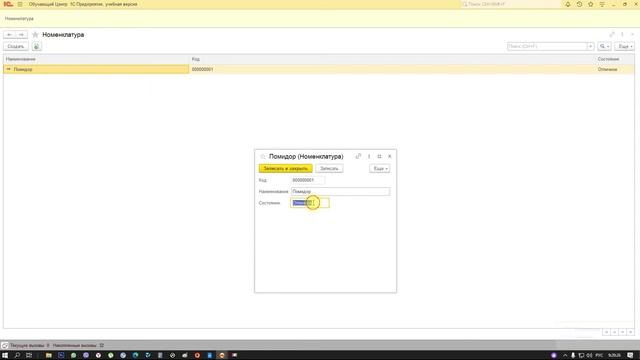Click the Состояние field in dialog
Screen dimensions: 640x360
[310, 203]
